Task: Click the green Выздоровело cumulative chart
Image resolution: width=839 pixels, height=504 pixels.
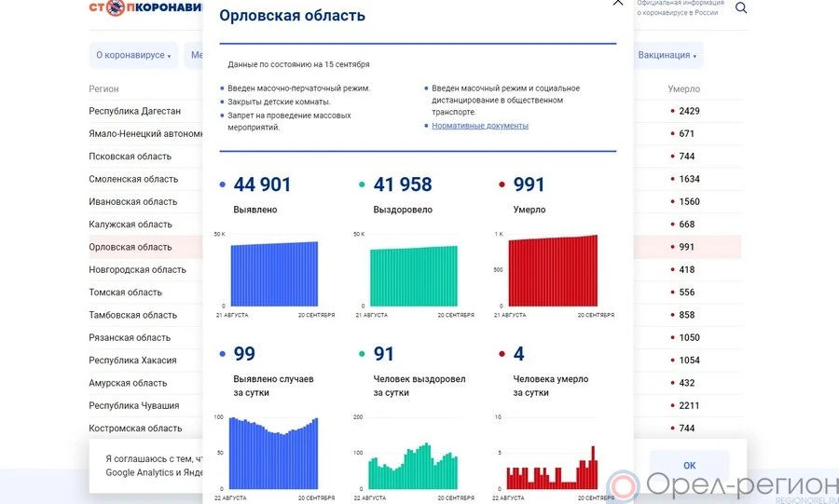Action: pos(414,275)
